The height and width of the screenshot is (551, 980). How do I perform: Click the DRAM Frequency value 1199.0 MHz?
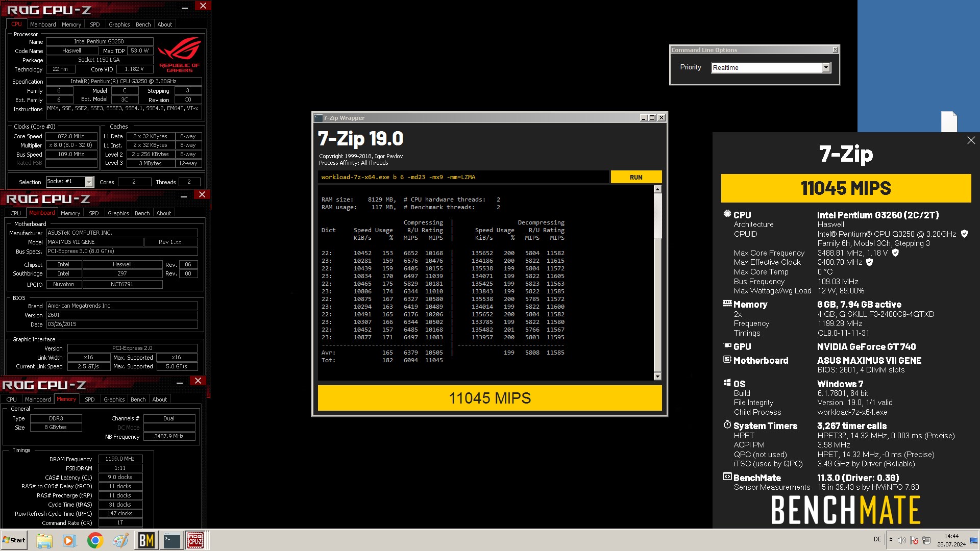(120, 459)
